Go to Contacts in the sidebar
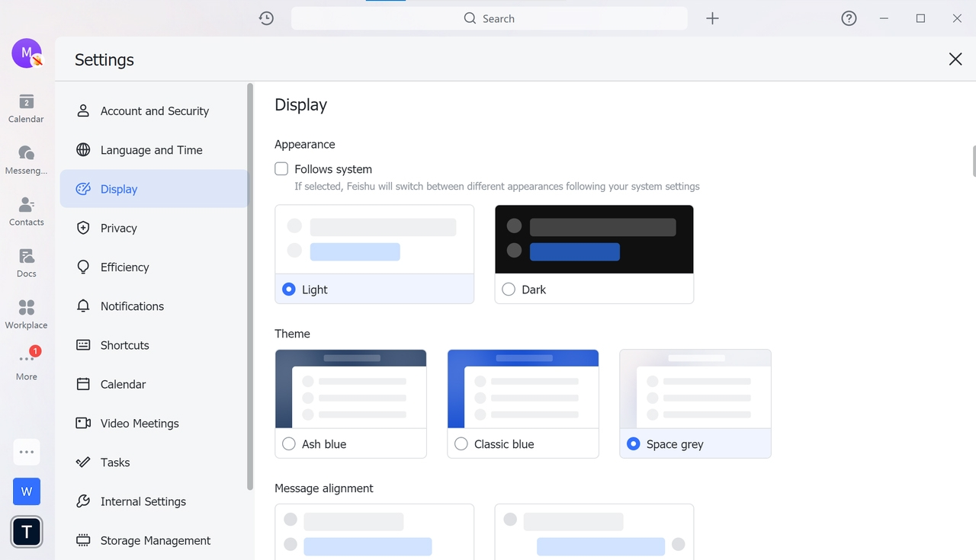The image size is (976, 560). [26, 211]
